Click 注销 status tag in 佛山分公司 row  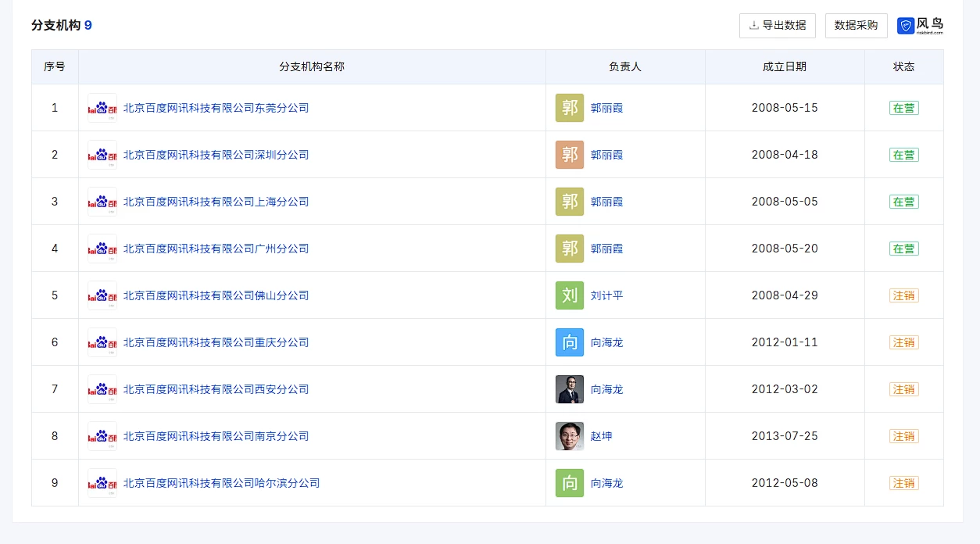pyautogui.click(x=903, y=295)
